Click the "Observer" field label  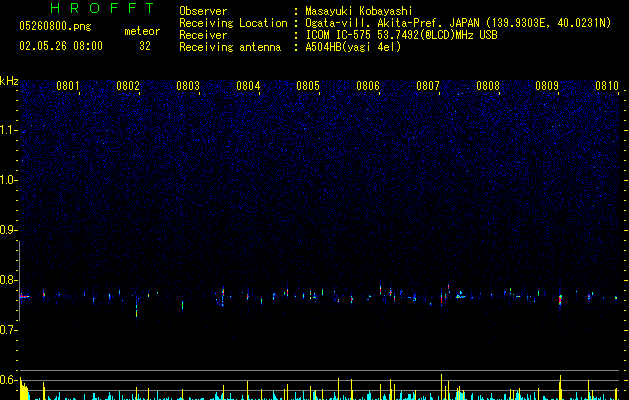click(203, 11)
